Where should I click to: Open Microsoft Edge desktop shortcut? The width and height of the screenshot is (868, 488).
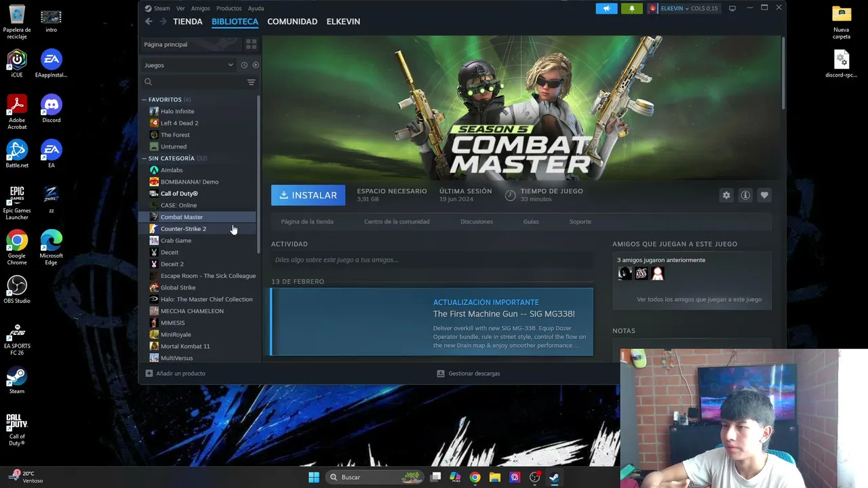(51, 247)
